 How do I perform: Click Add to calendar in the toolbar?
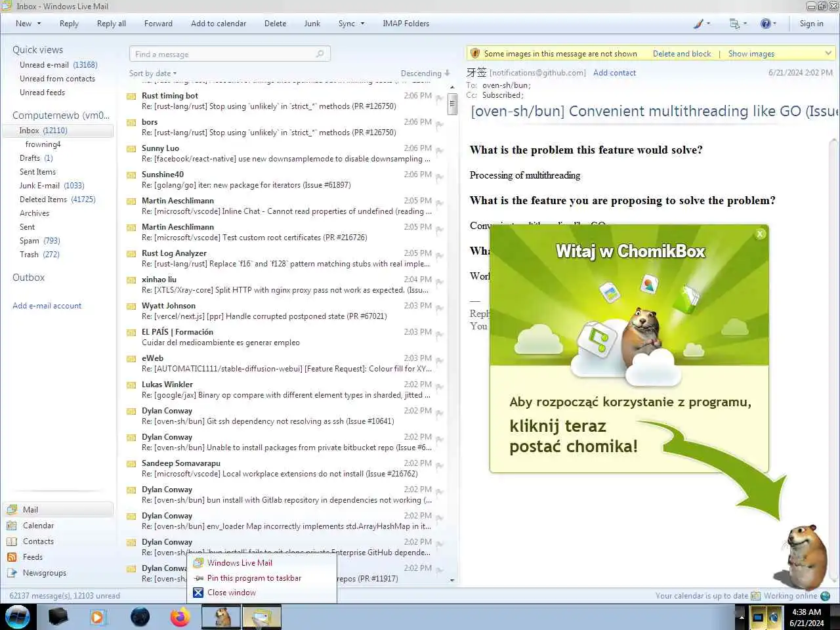click(219, 24)
